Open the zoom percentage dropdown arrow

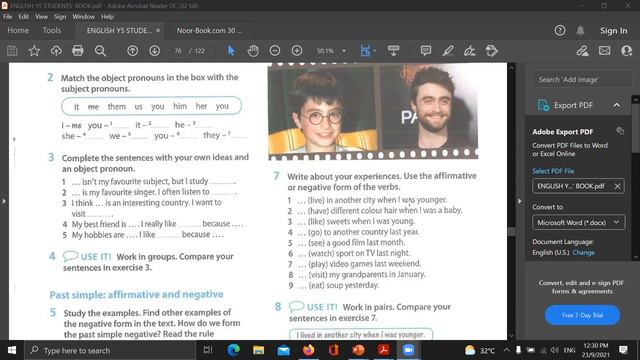point(344,51)
